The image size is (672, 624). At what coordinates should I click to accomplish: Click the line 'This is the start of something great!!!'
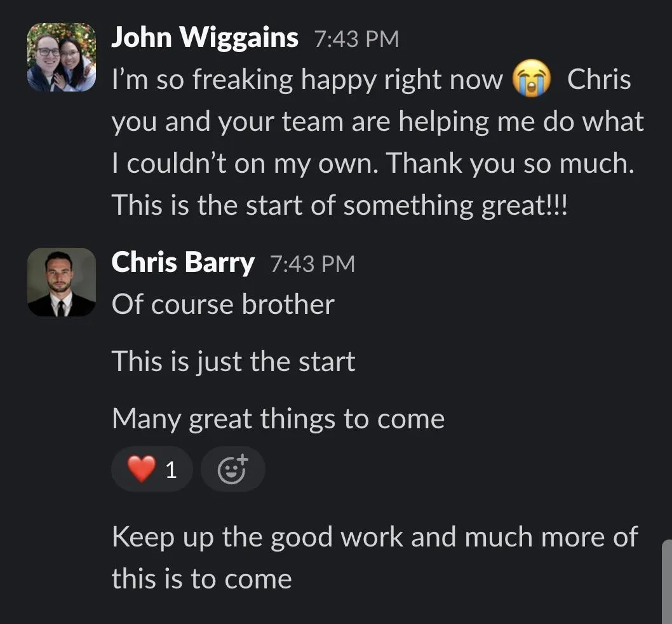coord(339,205)
